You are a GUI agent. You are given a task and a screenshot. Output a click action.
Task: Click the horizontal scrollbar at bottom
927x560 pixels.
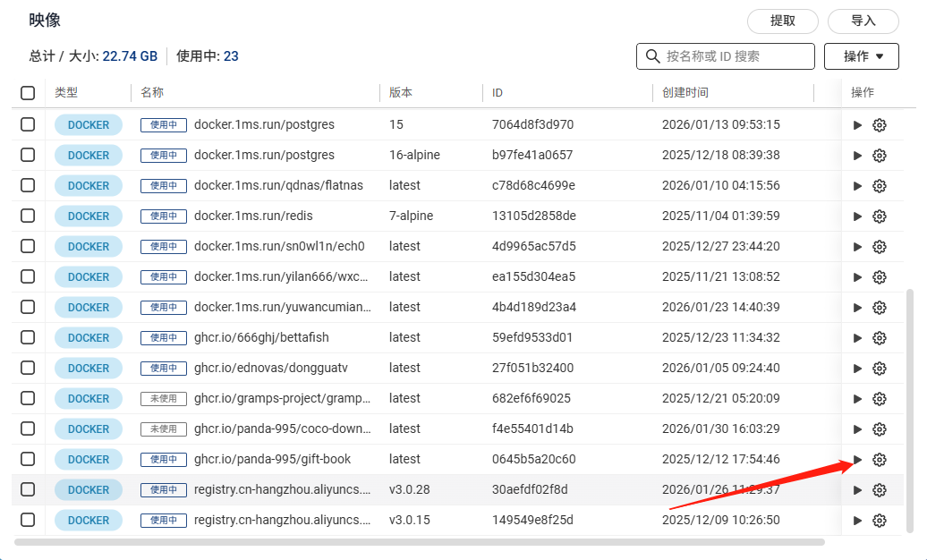[x=419, y=542]
